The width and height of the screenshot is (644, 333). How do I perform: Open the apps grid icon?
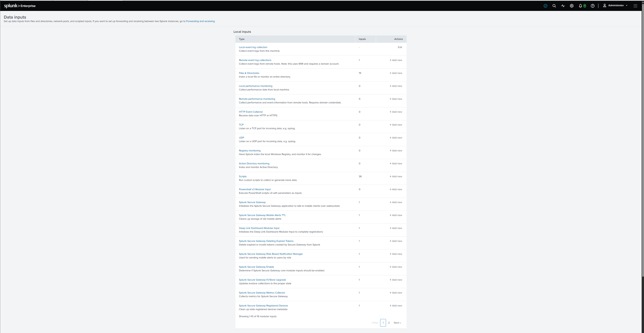point(635,6)
